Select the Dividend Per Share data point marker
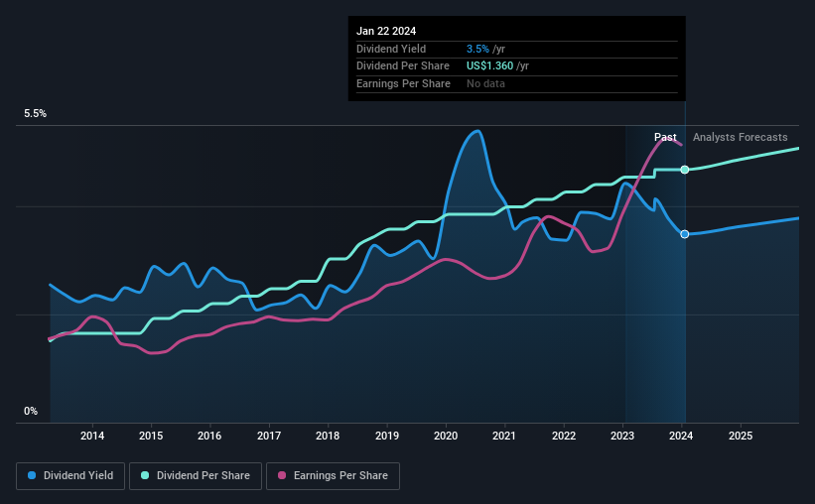Viewport: 815px width, 504px height. tap(685, 170)
